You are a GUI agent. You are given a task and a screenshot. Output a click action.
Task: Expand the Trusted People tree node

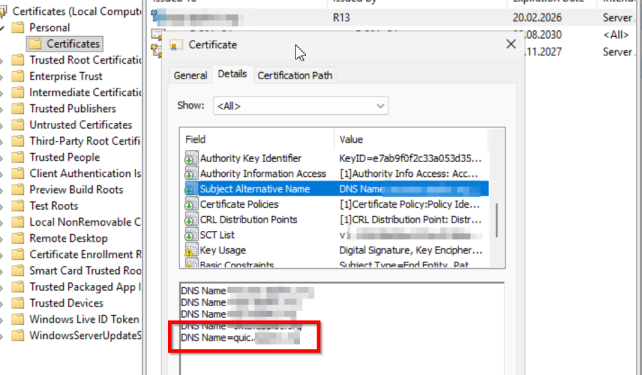click(2, 158)
